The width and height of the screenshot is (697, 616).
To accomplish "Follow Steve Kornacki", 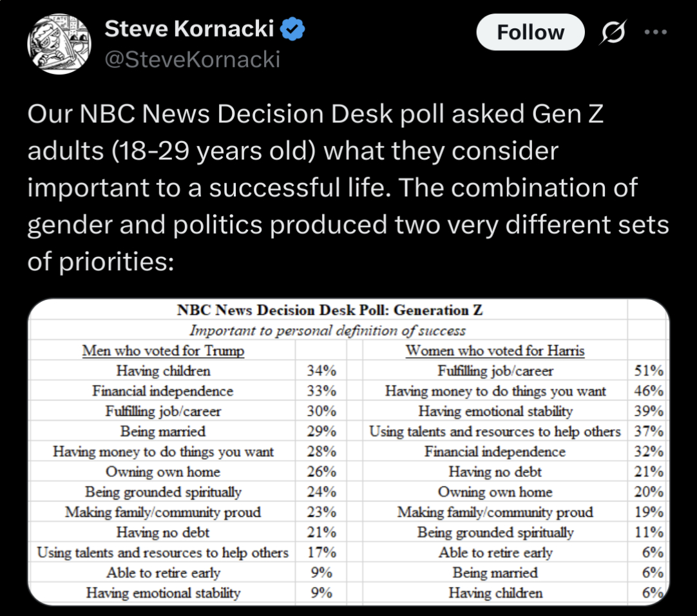I will 530,32.
